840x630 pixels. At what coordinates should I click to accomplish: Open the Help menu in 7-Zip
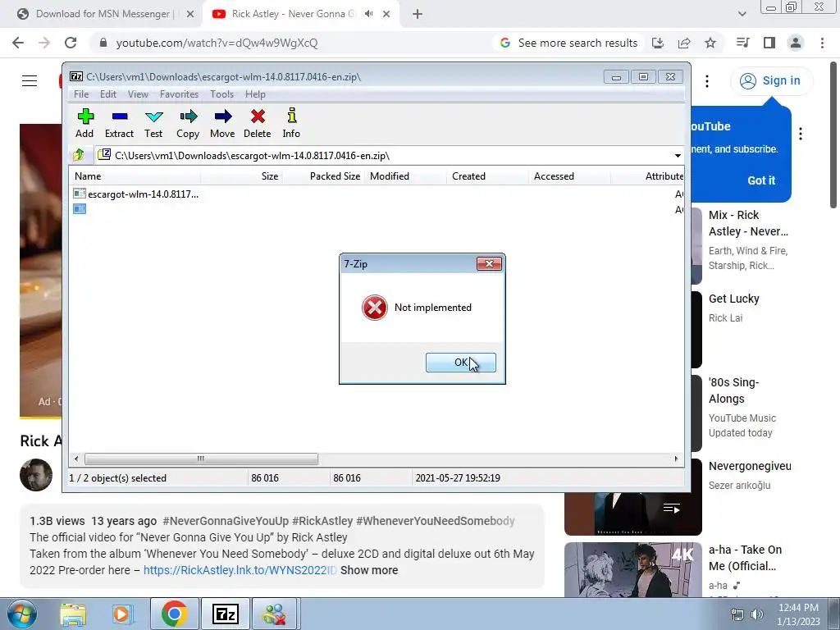point(255,94)
